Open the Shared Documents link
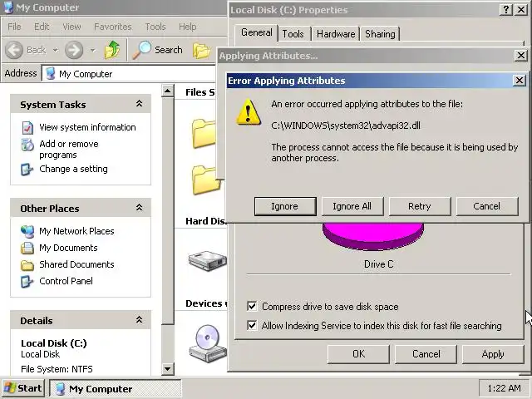532x399 pixels. (x=76, y=264)
